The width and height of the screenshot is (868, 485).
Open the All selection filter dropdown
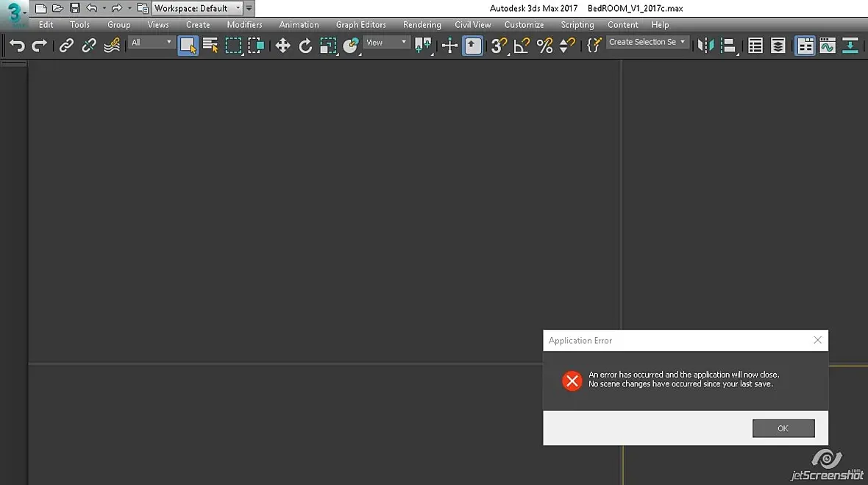tap(151, 42)
